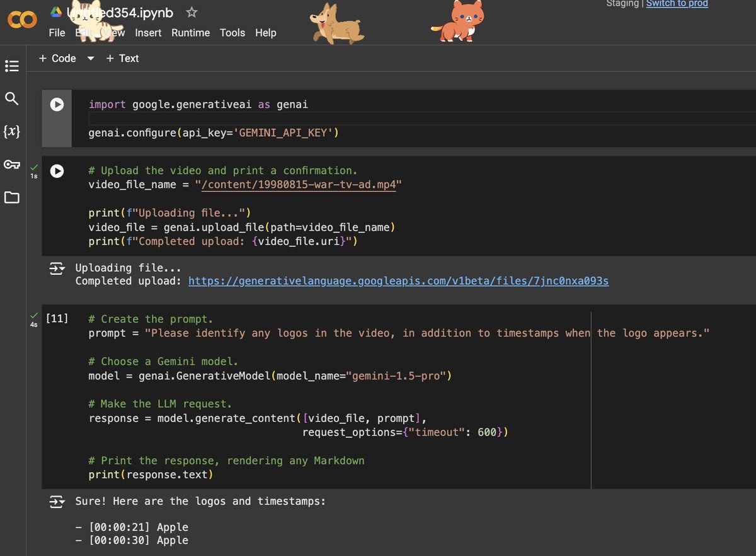Open the dropdown arrow next to + Code
Image resolution: width=756 pixels, height=556 pixels.
tap(90, 59)
